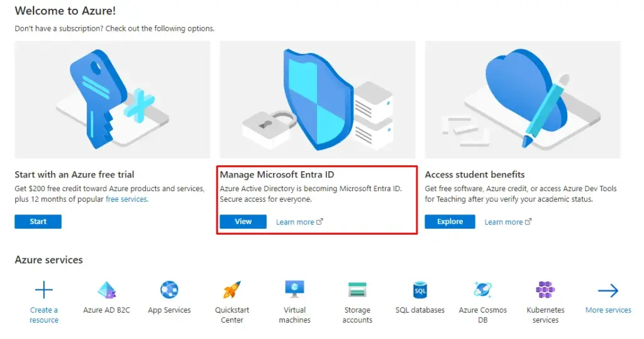Click the shield illustration for Entra ID

pos(318,99)
